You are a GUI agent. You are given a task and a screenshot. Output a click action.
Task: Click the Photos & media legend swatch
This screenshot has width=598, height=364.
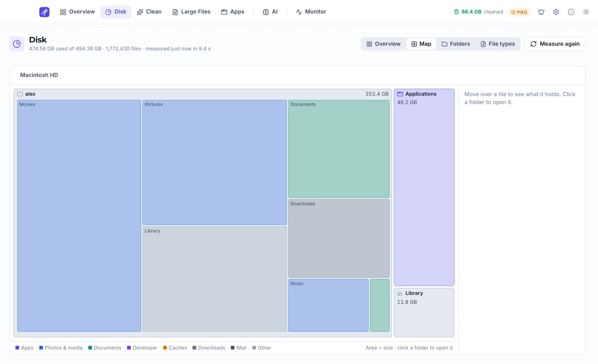pos(41,348)
